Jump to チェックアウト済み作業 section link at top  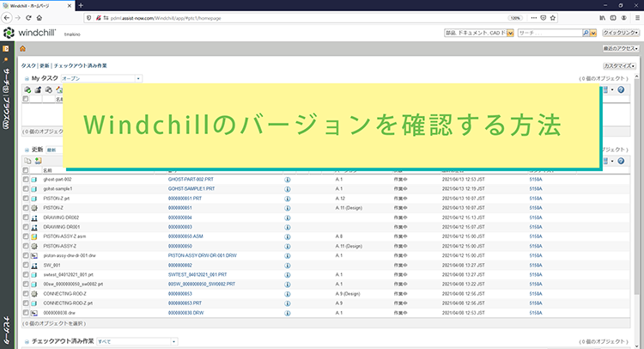tap(80, 66)
